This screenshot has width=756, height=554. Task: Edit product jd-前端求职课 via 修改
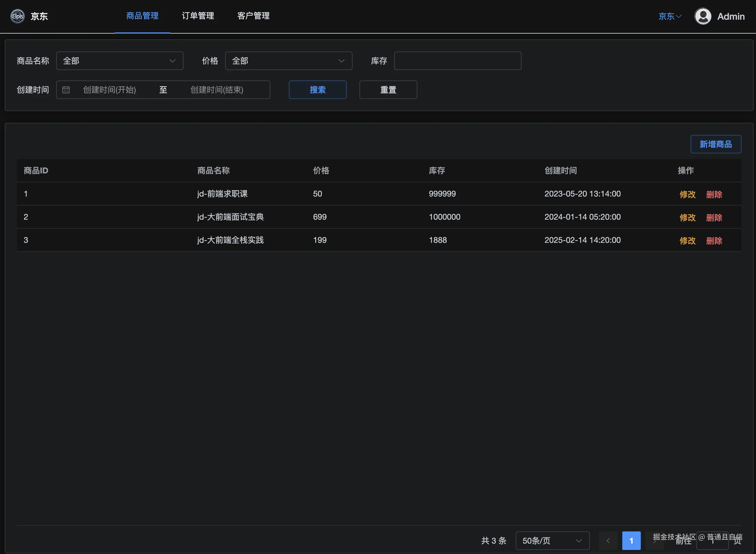[687, 195]
